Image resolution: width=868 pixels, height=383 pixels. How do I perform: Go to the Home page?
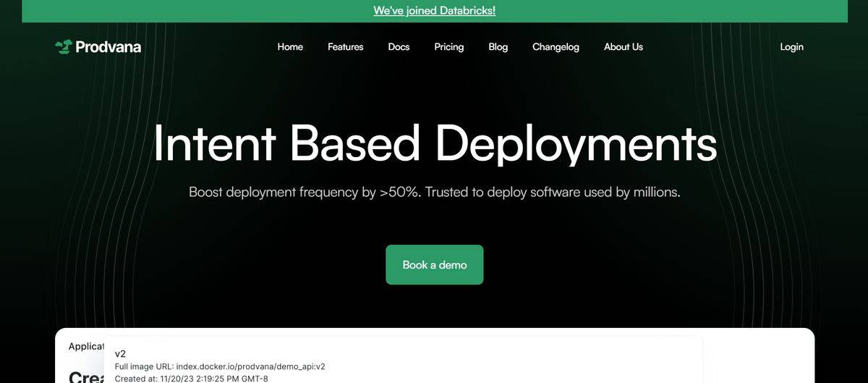[290, 47]
